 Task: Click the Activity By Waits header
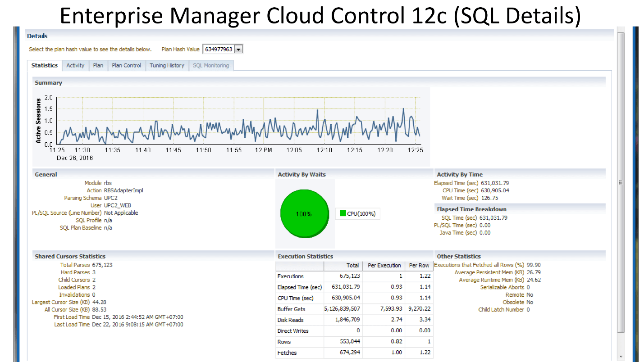click(x=302, y=175)
